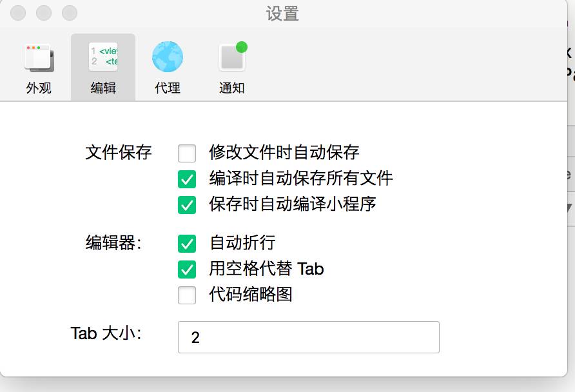Enable the 修改文件时自动保存 checkbox
Screen dimensions: 575x392
tap(187, 153)
